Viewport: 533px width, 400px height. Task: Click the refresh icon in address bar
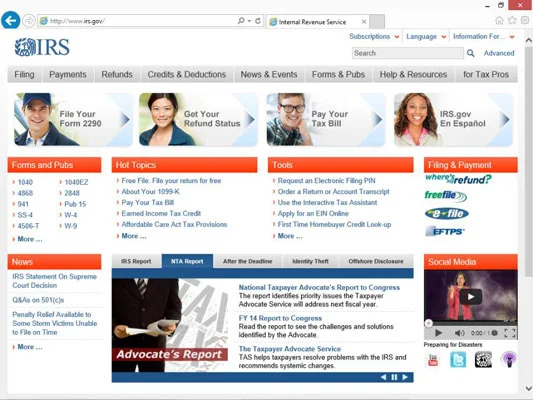coord(258,21)
